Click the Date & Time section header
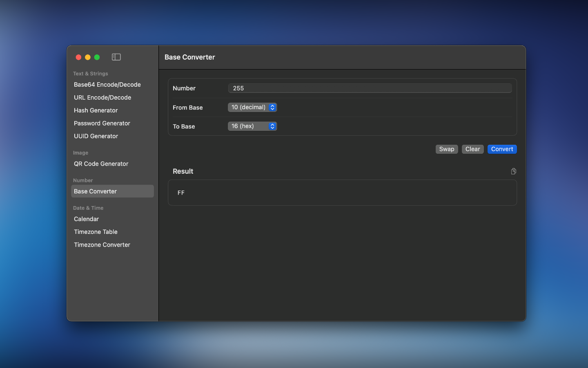The height and width of the screenshot is (368, 588). [x=88, y=208]
